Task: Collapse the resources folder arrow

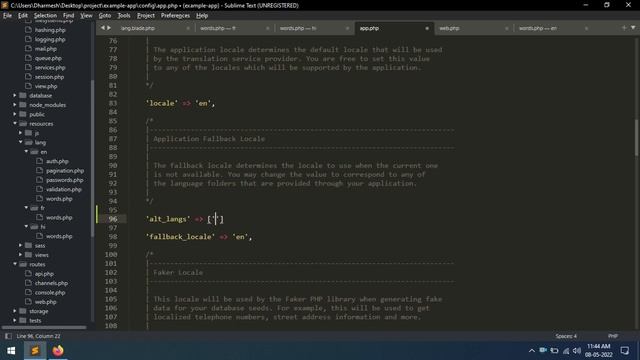Action: point(15,123)
